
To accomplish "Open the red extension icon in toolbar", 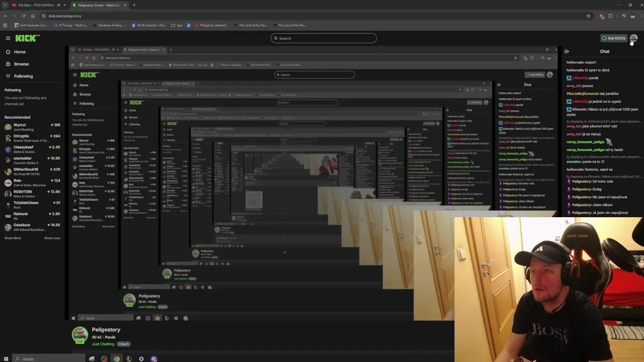I will pyautogui.click(x=602, y=16).
